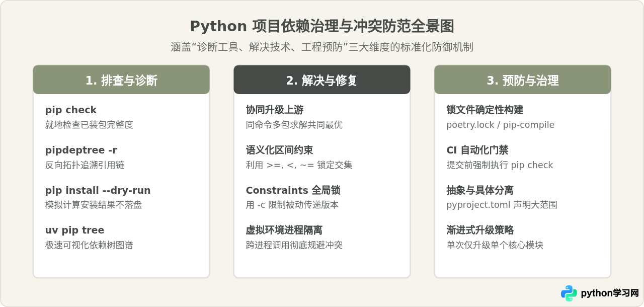Click the text 'poetry.lock / pip-compile'
Viewport: 644px width, 307px height.
pos(501,125)
